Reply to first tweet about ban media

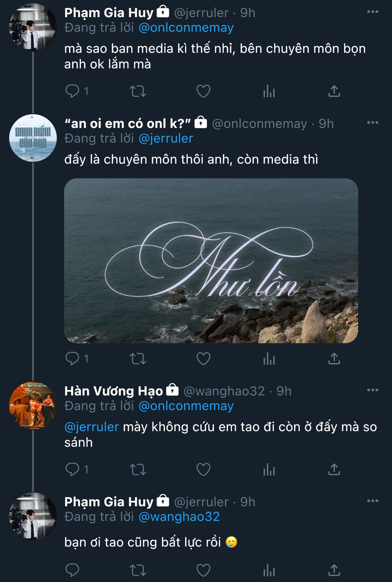click(73, 91)
